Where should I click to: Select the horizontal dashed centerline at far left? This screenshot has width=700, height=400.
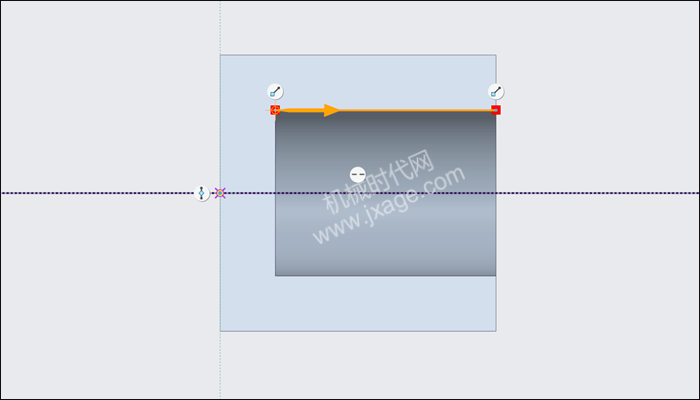click(x=97, y=193)
